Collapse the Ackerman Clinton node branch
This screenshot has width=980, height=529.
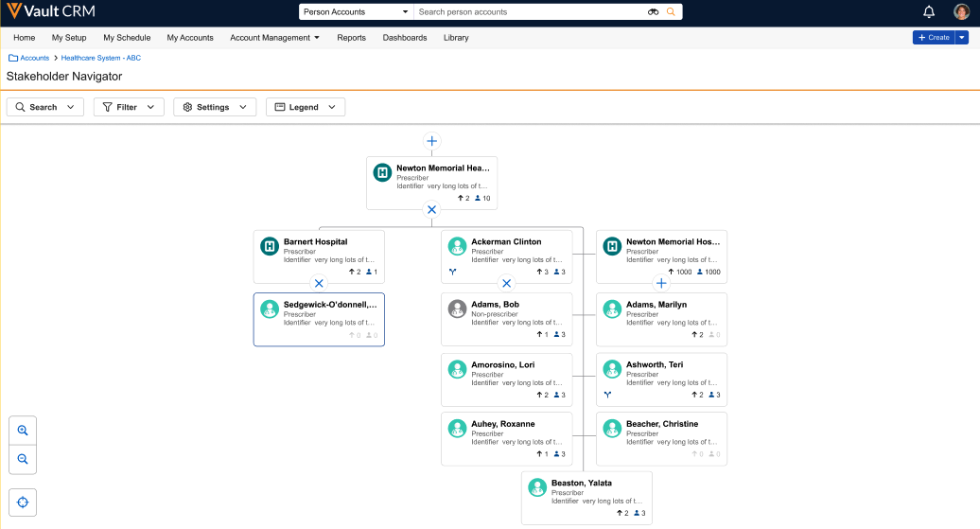pyautogui.click(x=506, y=283)
